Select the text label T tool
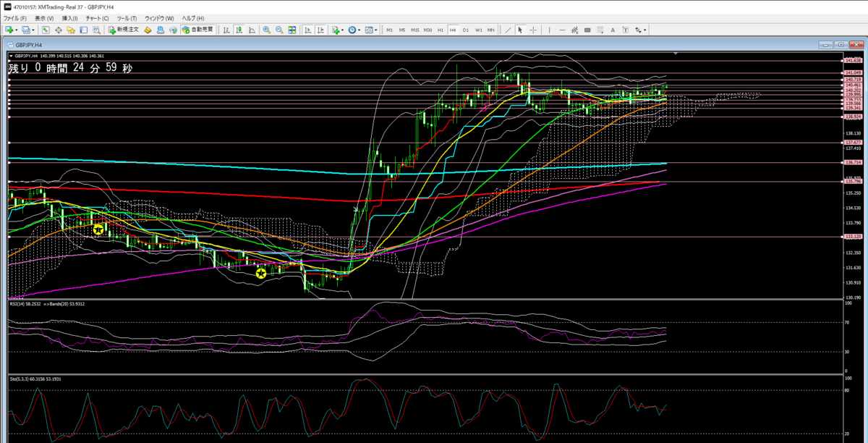Viewport: 868px width, 443px height. tap(626, 30)
